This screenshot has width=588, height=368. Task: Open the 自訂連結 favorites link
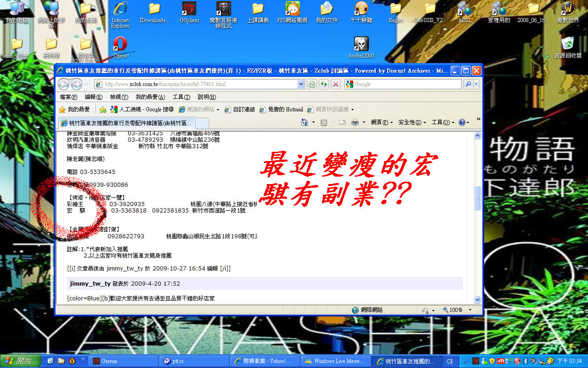click(x=240, y=109)
